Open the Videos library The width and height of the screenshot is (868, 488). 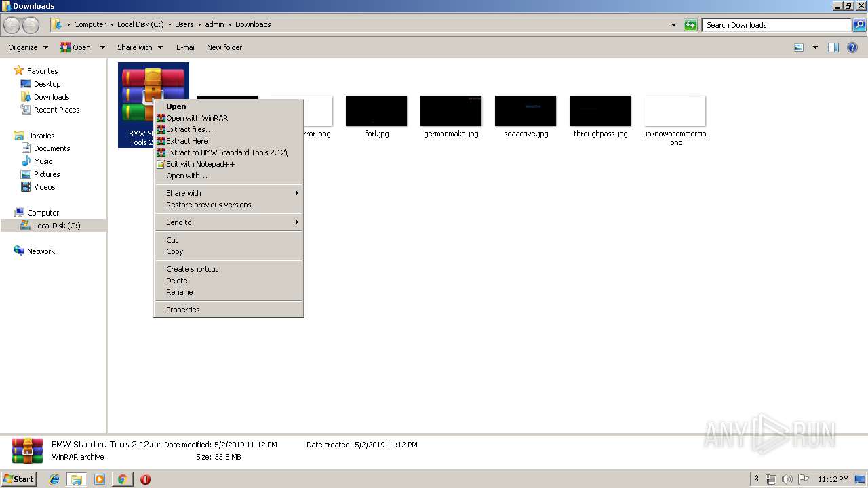click(45, 187)
